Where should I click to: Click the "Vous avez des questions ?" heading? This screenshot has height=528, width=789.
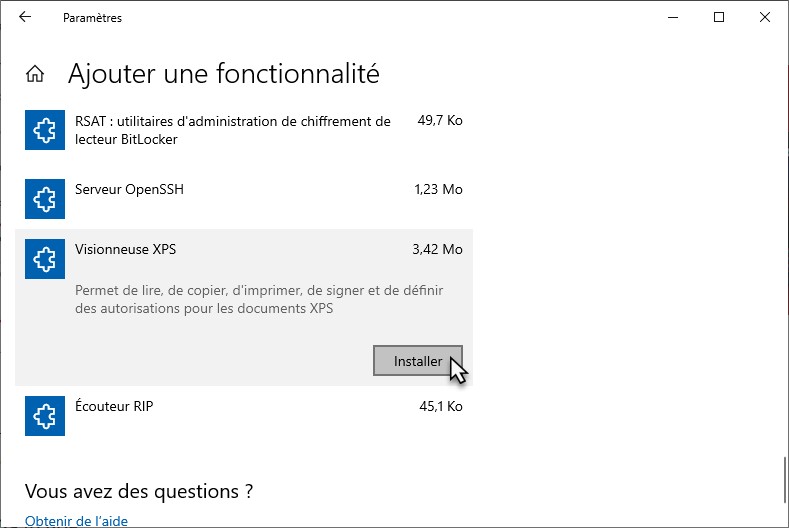point(138,491)
